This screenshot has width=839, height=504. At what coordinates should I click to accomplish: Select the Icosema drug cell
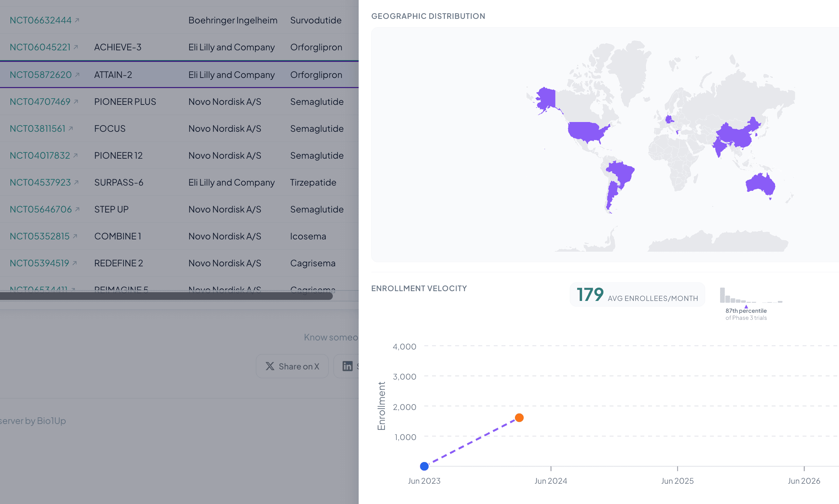click(308, 236)
